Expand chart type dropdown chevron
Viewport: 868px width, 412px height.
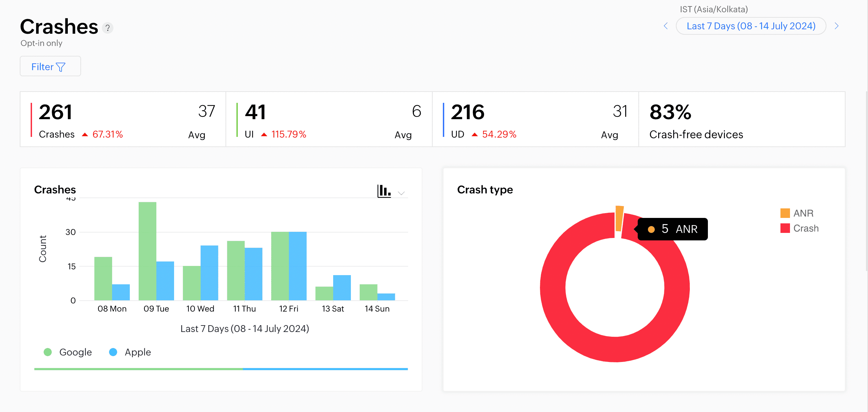tap(401, 193)
